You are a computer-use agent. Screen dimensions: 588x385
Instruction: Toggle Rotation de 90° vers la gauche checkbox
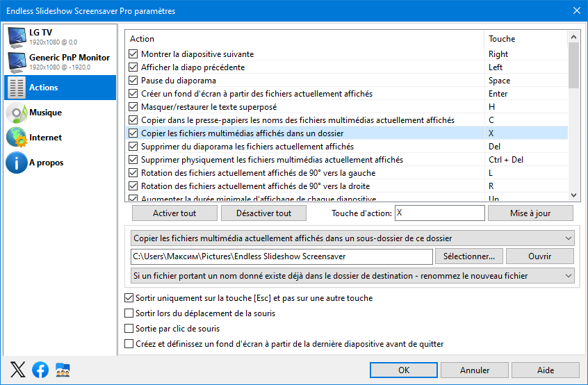click(x=133, y=173)
